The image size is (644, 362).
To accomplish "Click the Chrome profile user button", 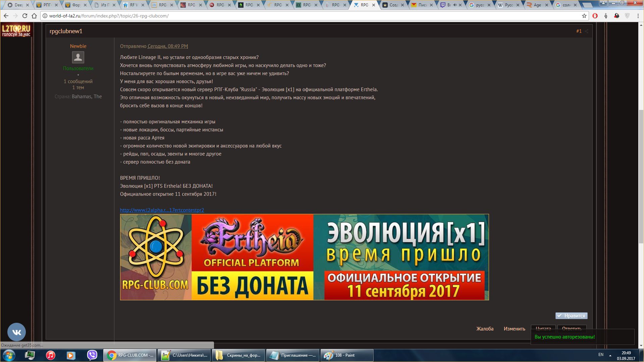I will click(603, 3).
